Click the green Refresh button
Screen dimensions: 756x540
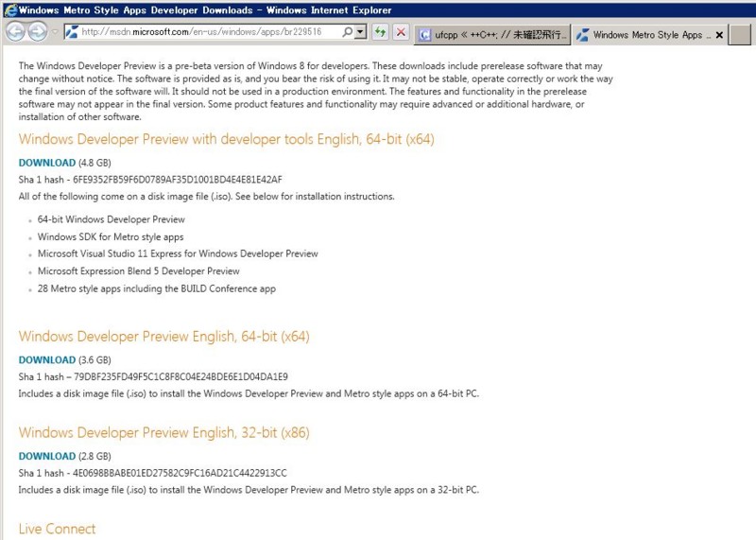point(381,32)
